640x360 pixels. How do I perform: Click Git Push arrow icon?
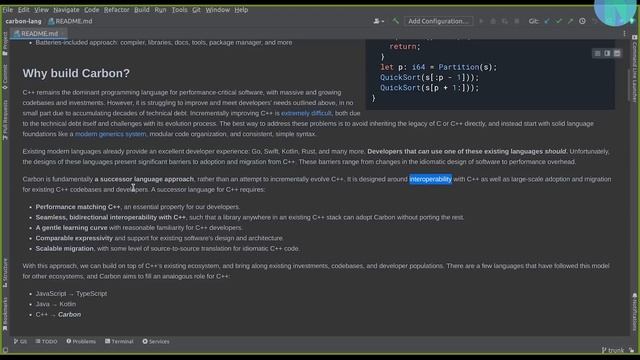click(570, 21)
